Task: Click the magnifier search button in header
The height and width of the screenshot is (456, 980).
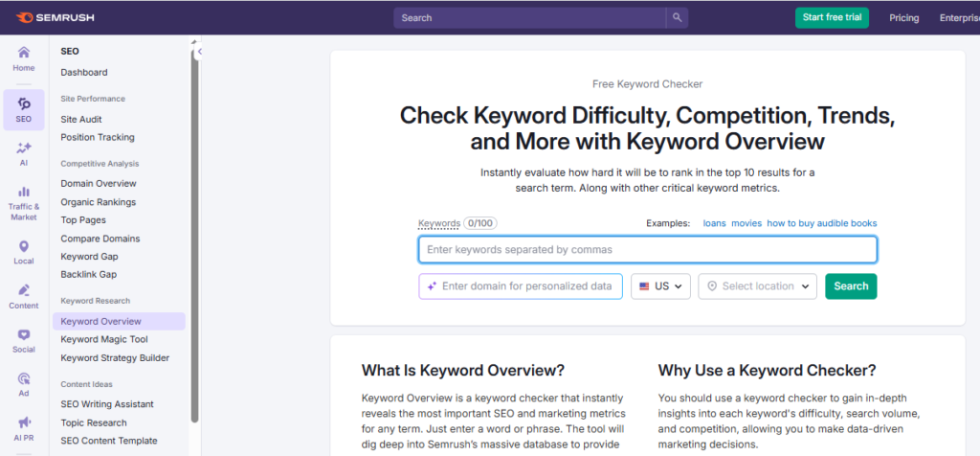Action: point(678,17)
